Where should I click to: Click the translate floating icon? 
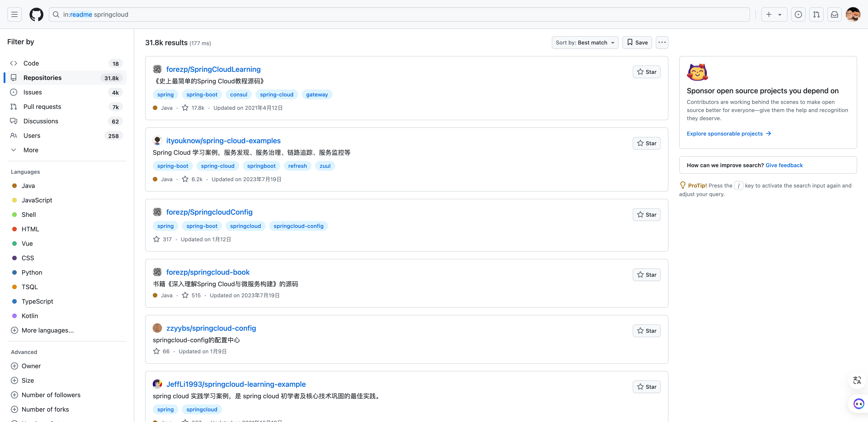[857, 380]
